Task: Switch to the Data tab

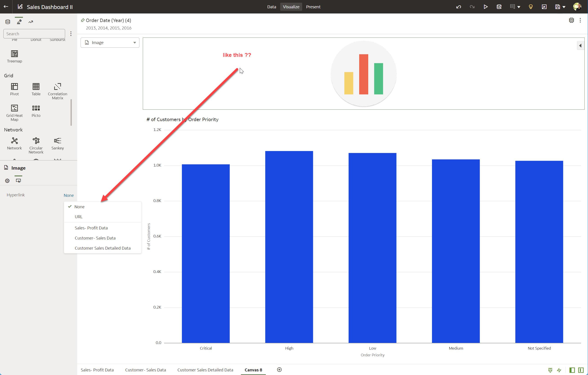Action: coord(271,7)
